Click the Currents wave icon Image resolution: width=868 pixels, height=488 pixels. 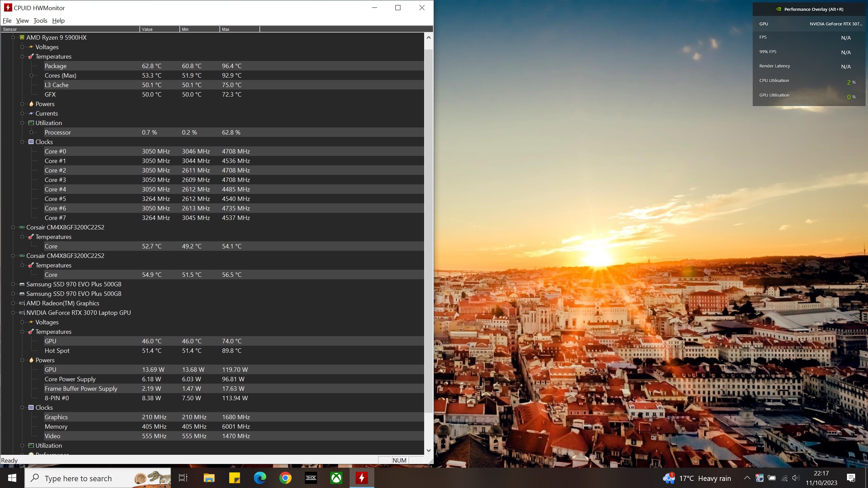[x=31, y=113]
